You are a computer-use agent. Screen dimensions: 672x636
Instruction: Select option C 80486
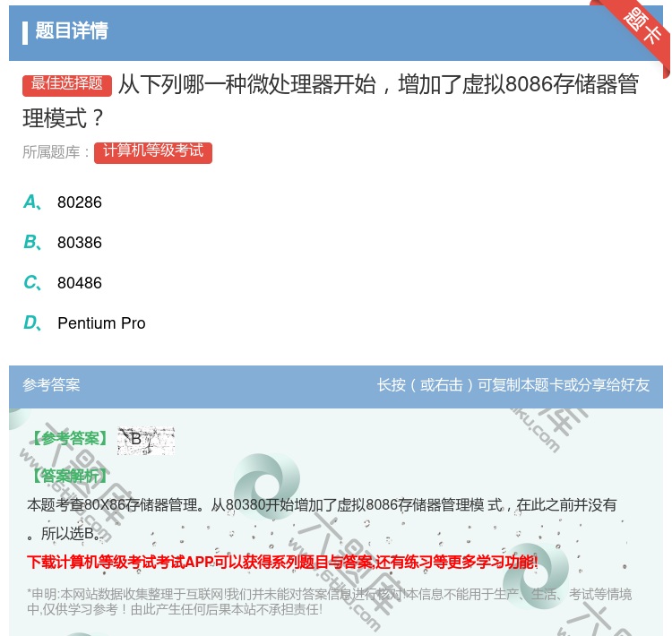(x=63, y=282)
